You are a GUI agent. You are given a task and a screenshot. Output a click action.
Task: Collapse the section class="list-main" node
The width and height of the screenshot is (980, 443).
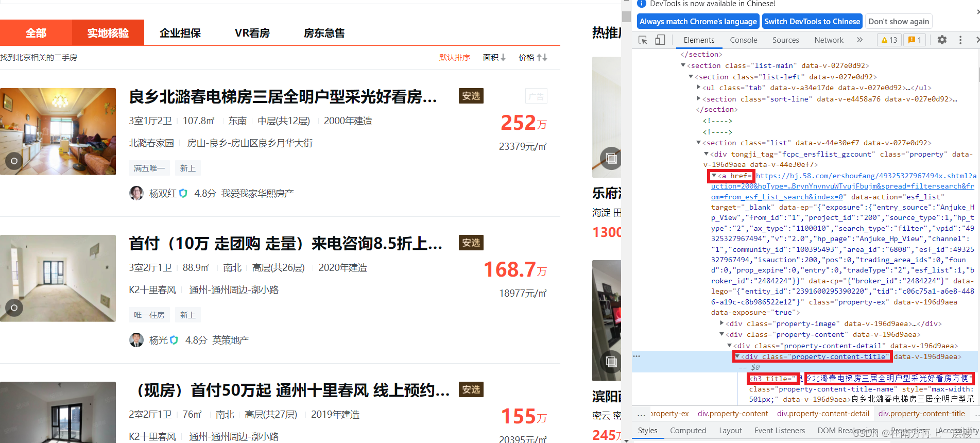click(683, 65)
